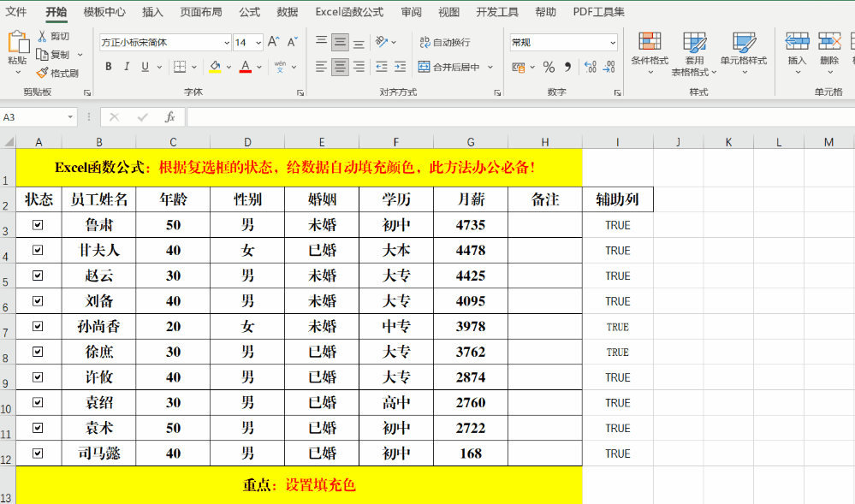Click the Paste (粘贴) icon
The image size is (855, 504).
[x=18, y=43]
